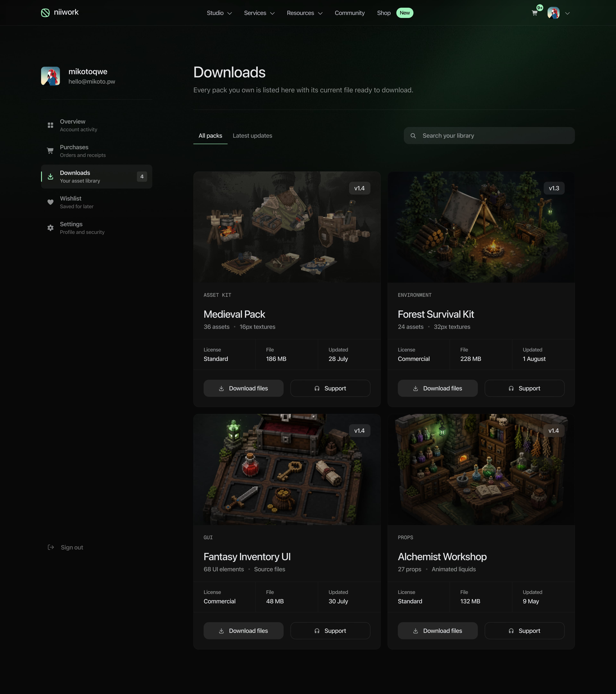Click the profile avatar in top bar
Viewport: 616px width, 694px height.
click(553, 13)
